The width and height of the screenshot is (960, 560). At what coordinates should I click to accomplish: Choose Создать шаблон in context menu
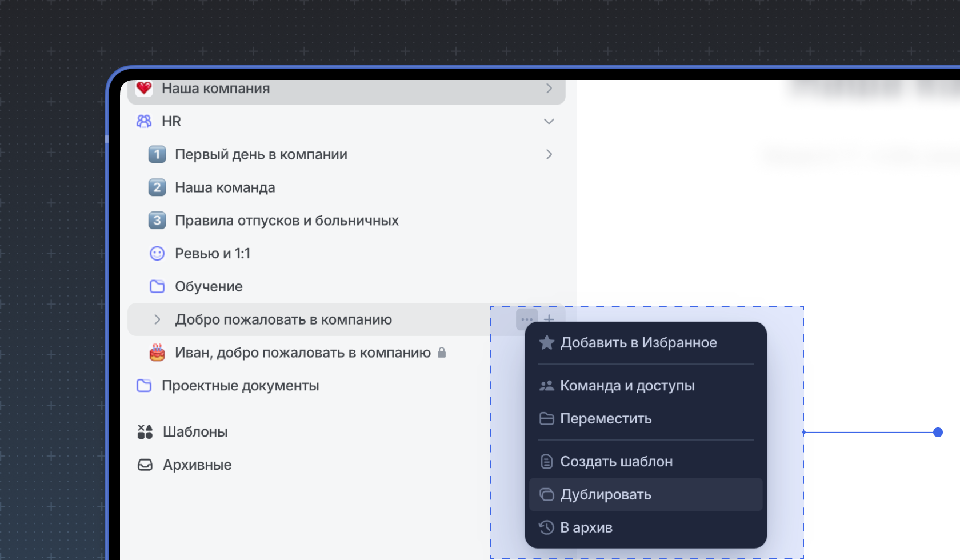tap(616, 461)
